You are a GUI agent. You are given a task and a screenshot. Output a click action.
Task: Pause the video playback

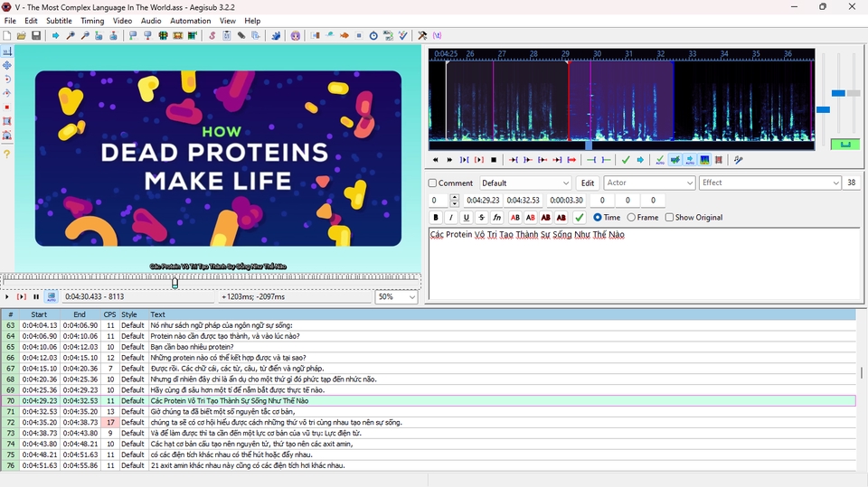36,297
